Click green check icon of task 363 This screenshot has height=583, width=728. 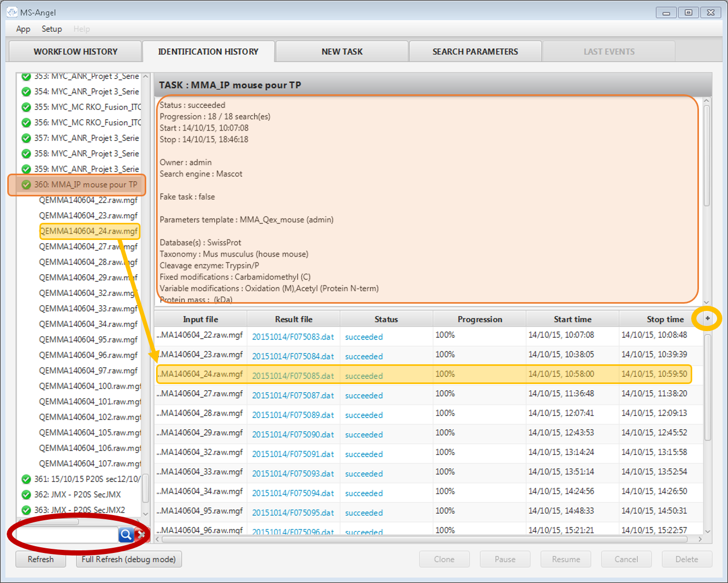[x=26, y=510]
